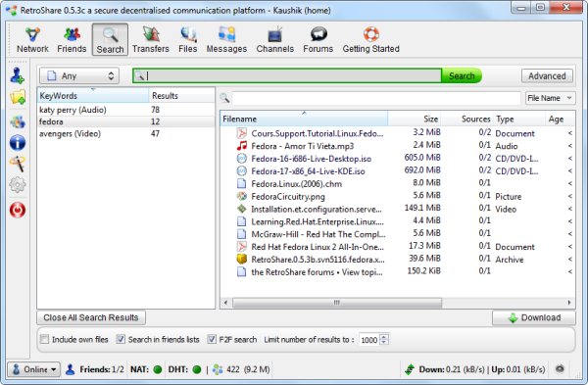Click the results filter input field
This screenshot has width=588, height=385.
click(376, 98)
